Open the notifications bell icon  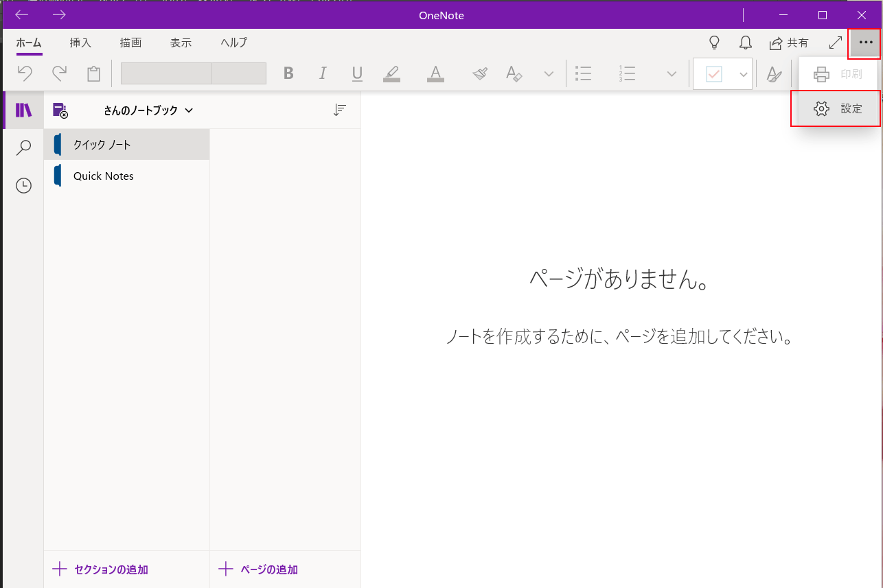[745, 43]
